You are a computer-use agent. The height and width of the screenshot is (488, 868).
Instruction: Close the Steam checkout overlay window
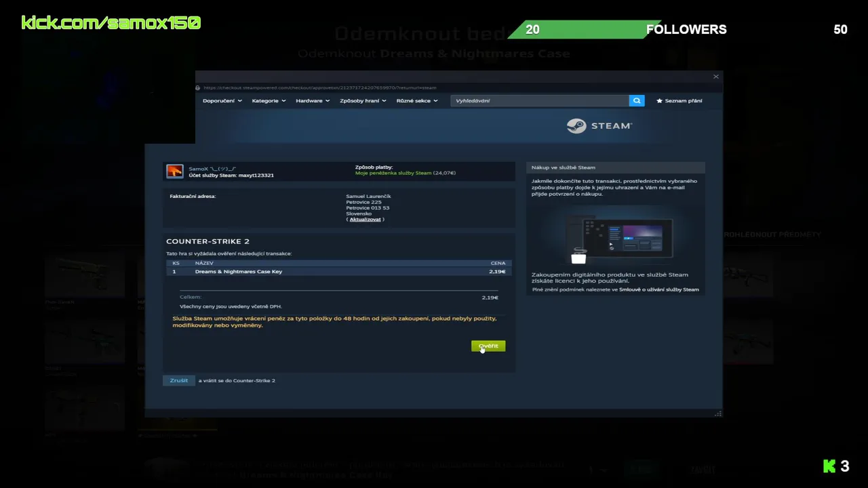pyautogui.click(x=715, y=77)
